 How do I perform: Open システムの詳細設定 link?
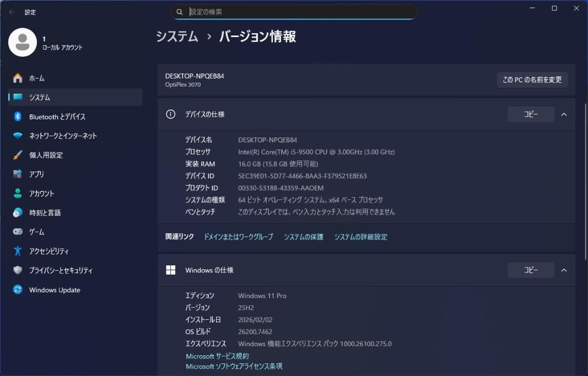[361, 237]
